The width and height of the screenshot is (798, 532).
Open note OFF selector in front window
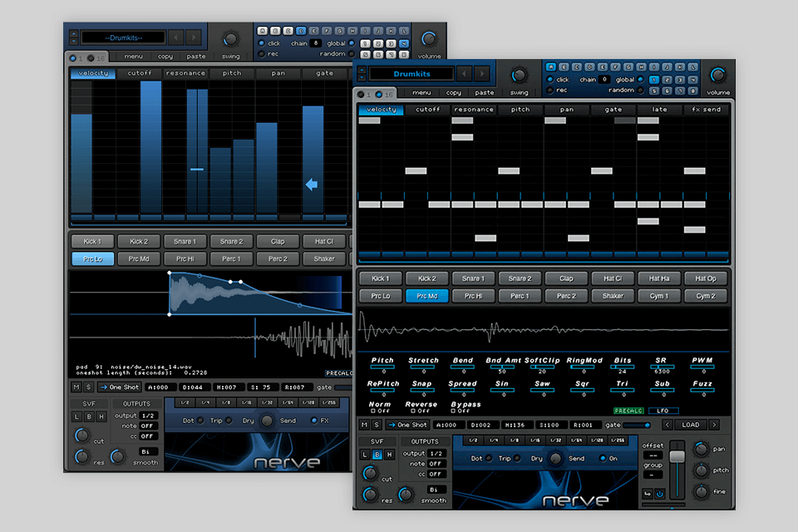[x=436, y=464]
